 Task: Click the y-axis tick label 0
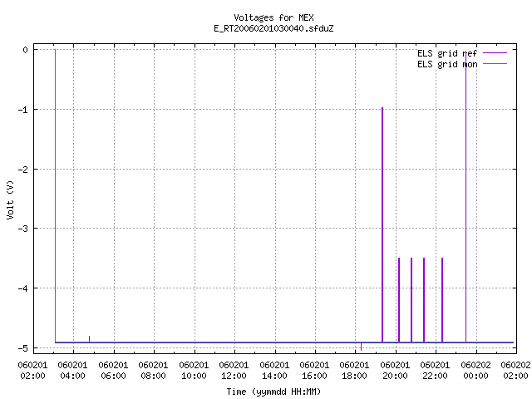(x=26, y=50)
